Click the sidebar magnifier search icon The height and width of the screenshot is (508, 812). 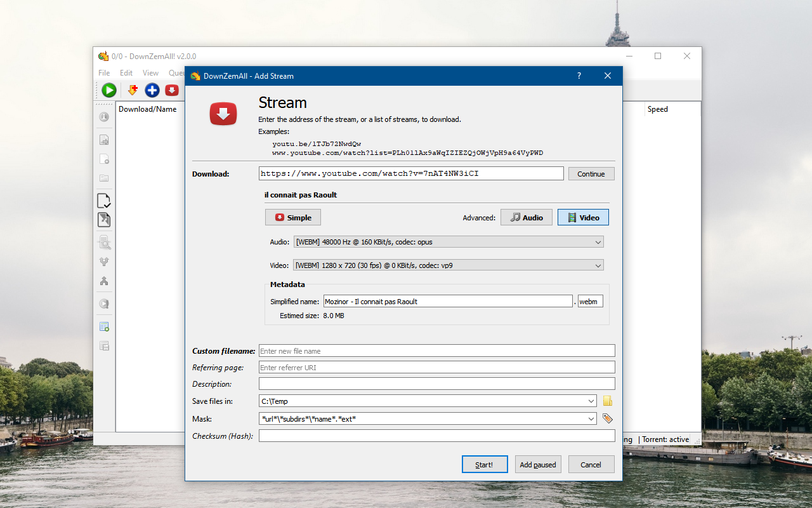[104, 243]
